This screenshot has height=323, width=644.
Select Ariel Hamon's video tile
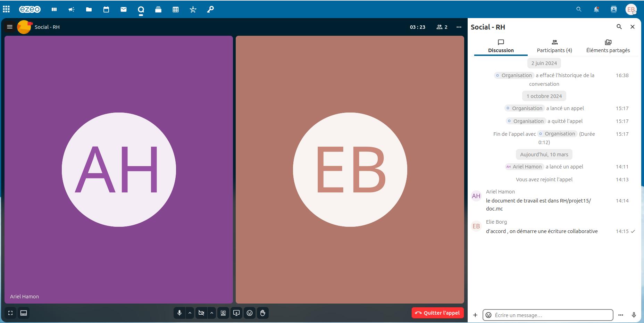pyautogui.click(x=119, y=169)
